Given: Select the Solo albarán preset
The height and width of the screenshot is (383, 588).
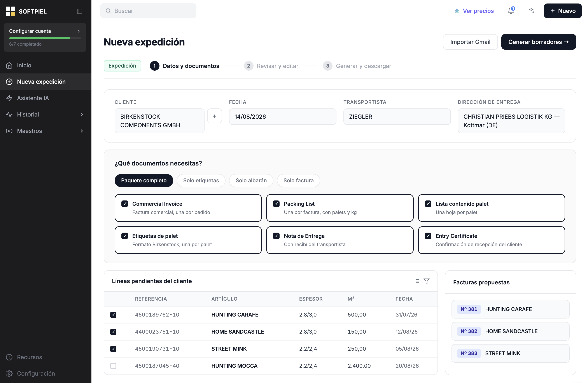Looking at the screenshot, I should (x=251, y=181).
